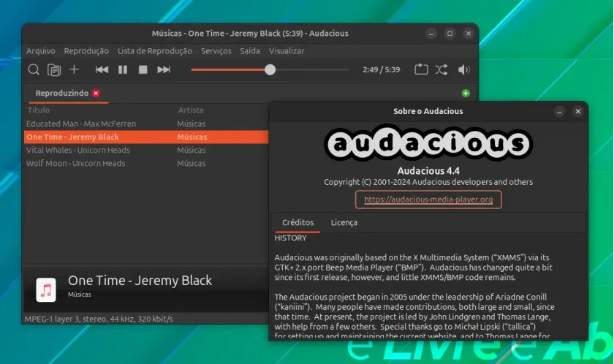The height and width of the screenshot is (364, 614).
Task: Click the HISTORY heading in credits
Action: coord(291,238)
